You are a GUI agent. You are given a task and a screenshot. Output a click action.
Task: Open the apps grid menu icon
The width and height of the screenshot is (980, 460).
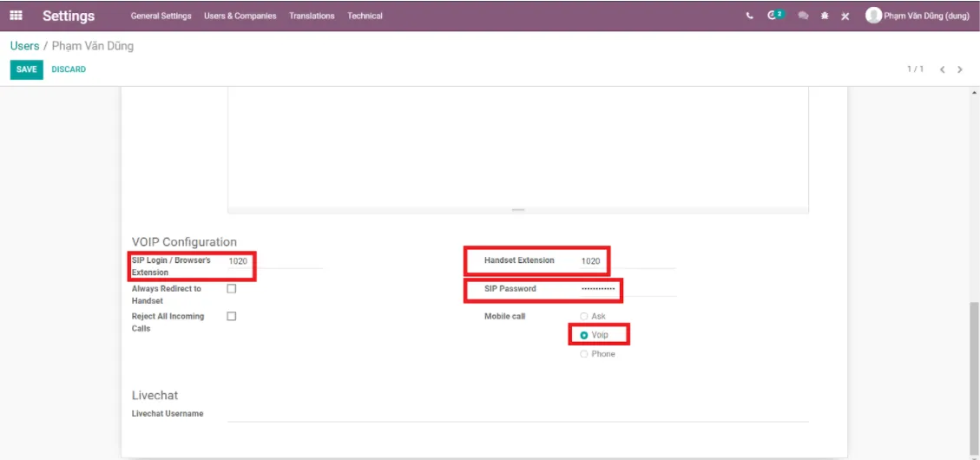[16, 16]
